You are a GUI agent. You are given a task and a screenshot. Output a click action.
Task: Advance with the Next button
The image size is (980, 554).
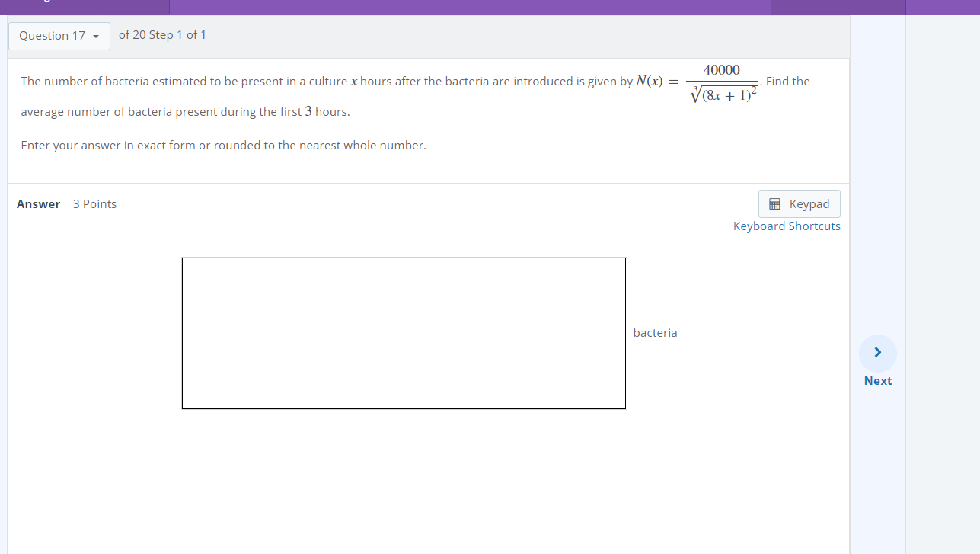[877, 362]
